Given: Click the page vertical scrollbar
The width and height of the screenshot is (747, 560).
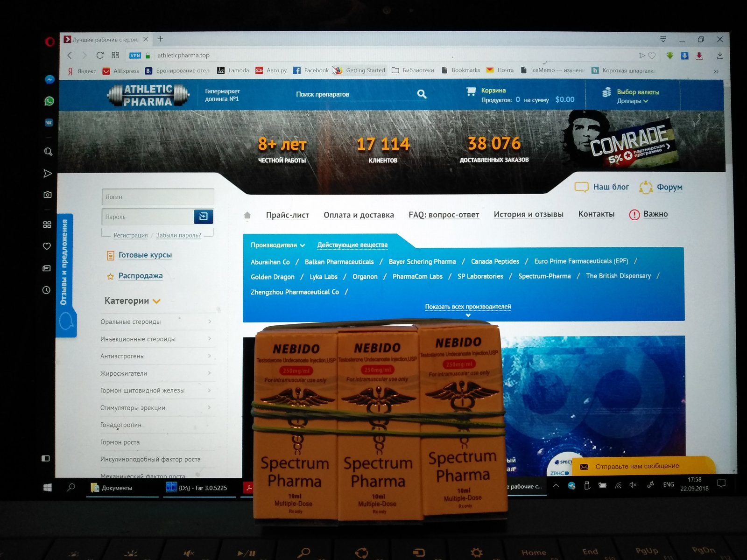Looking at the screenshot, I should coord(728,280).
